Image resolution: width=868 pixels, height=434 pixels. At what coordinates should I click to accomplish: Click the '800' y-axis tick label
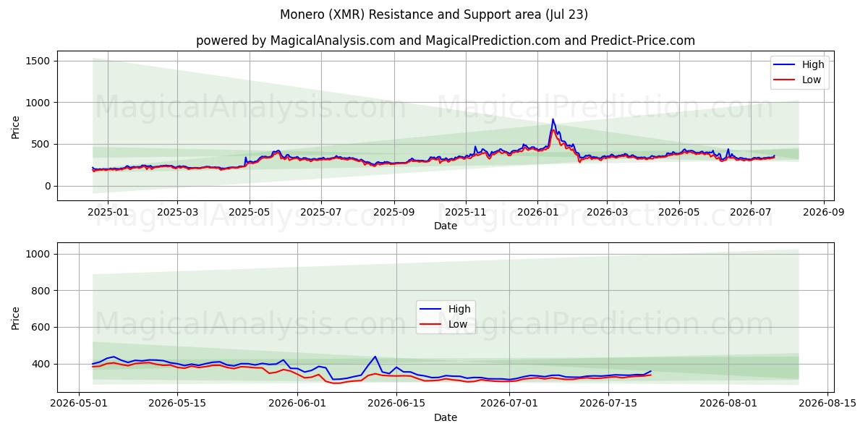(x=41, y=291)
